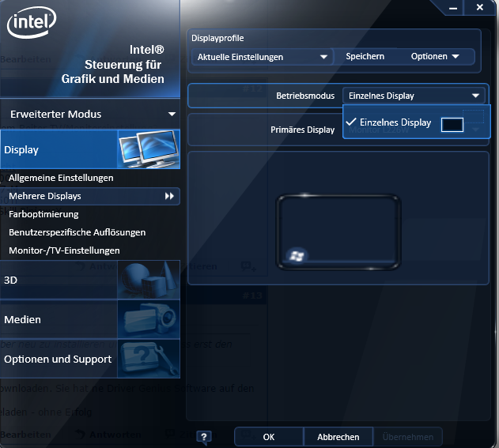499x448 pixels.
Task: Select Monitor-/TV-Einstellungen submenu item
Action: click(x=64, y=250)
